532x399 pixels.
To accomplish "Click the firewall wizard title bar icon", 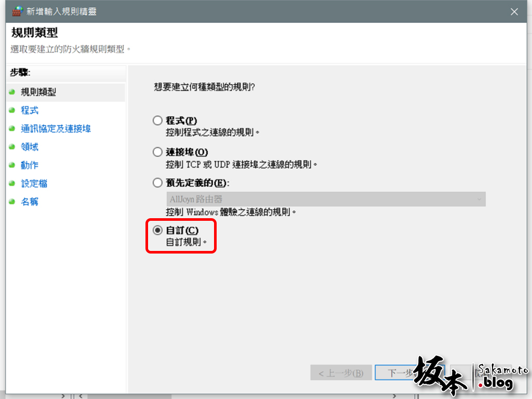I will tap(17, 11).
